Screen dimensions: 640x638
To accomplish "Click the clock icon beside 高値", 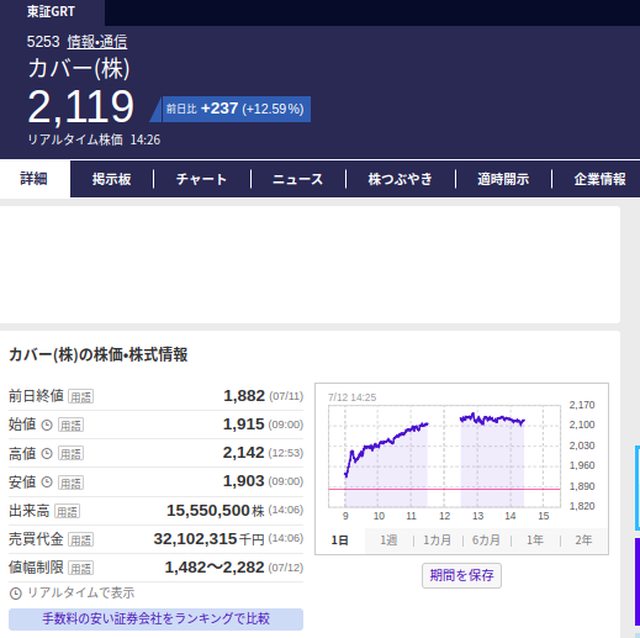I will coord(47,453).
